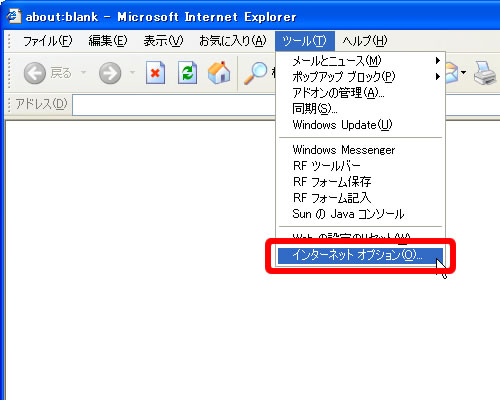Open the ヘルプ(H) menu
Screen dimensions: 500x400
tap(365, 41)
